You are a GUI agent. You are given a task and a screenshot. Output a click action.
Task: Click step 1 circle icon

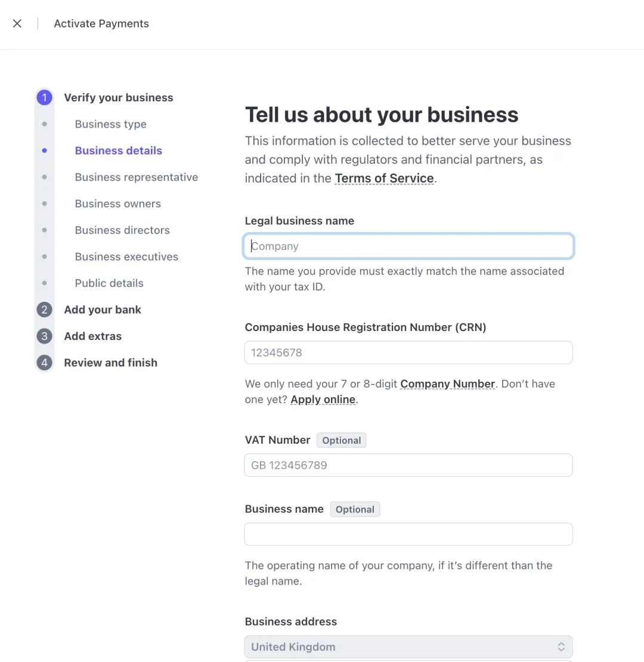point(44,98)
